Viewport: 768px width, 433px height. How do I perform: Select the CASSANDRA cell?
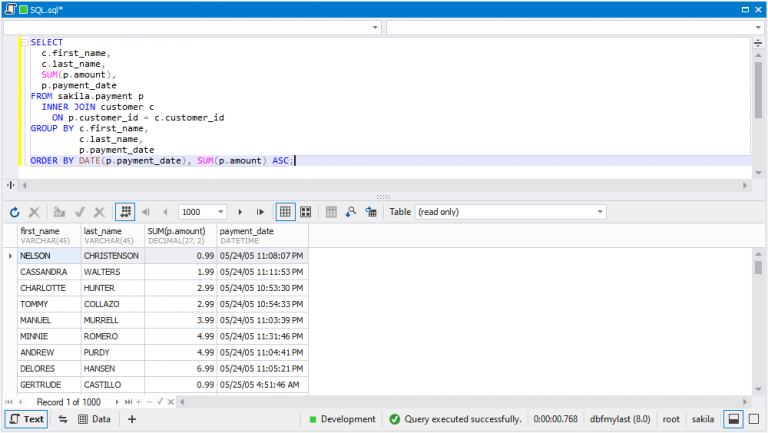pos(49,272)
